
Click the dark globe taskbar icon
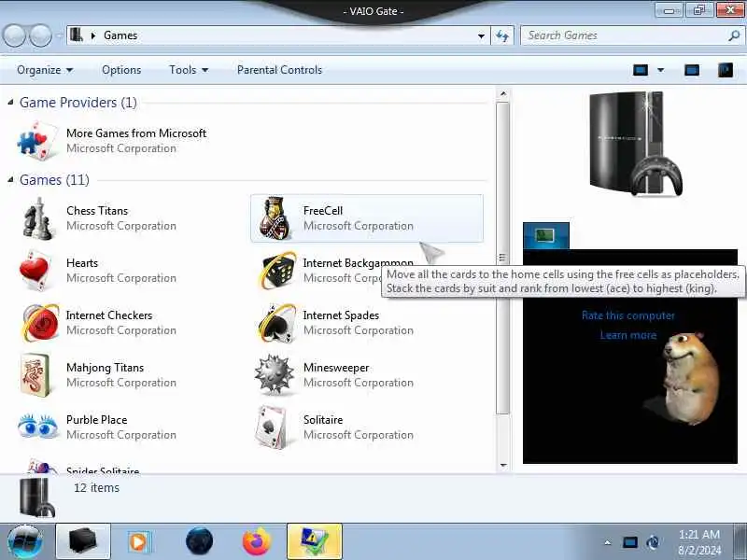tap(199, 541)
